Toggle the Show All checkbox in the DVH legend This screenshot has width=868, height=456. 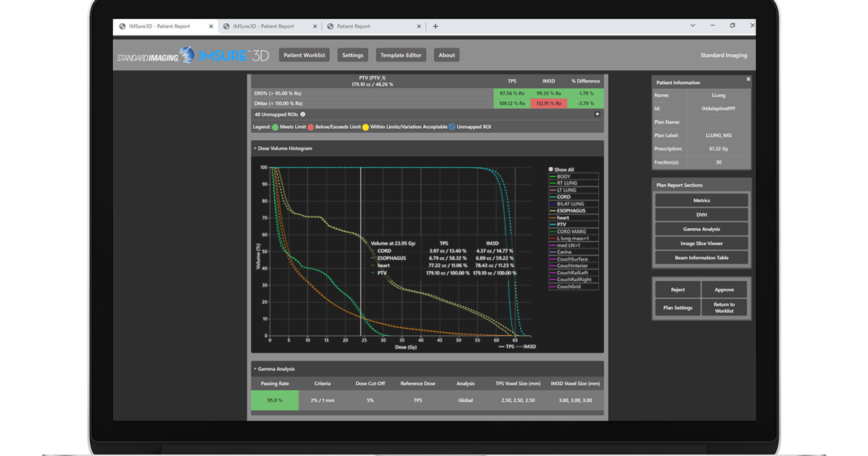(x=550, y=168)
